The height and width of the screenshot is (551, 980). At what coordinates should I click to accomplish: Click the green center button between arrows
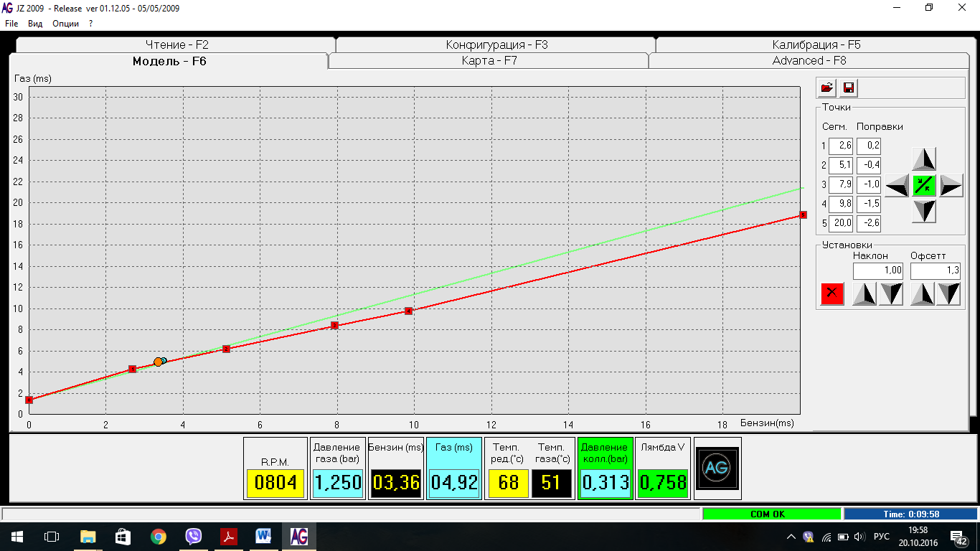pos(924,185)
